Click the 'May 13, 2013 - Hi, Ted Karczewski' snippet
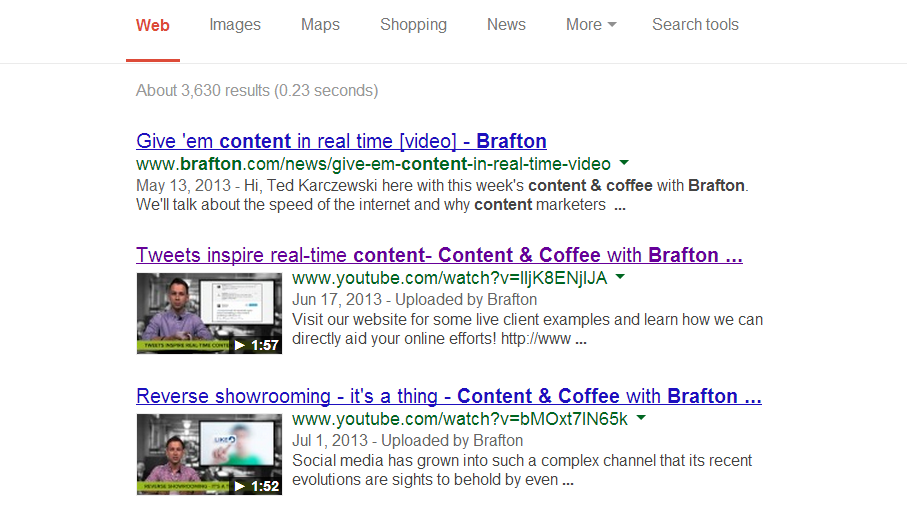Image resolution: width=907 pixels, height=515 pixels. click(x=443, y=195)
